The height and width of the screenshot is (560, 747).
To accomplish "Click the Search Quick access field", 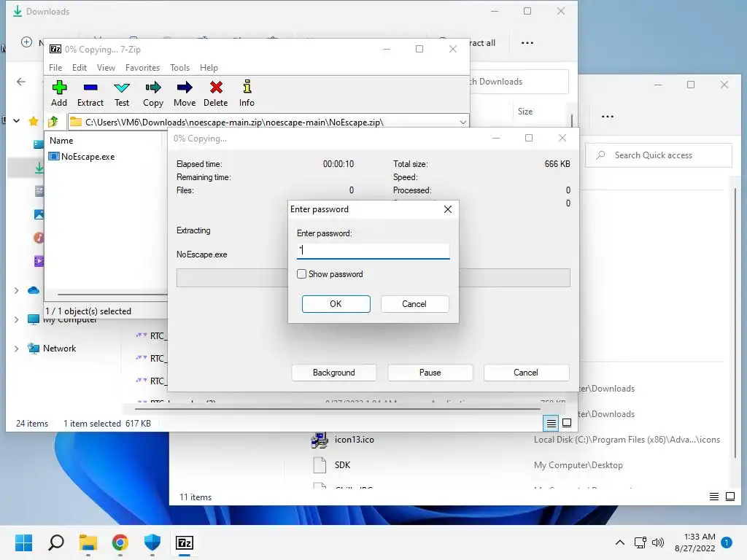I will tap(659, 155).
